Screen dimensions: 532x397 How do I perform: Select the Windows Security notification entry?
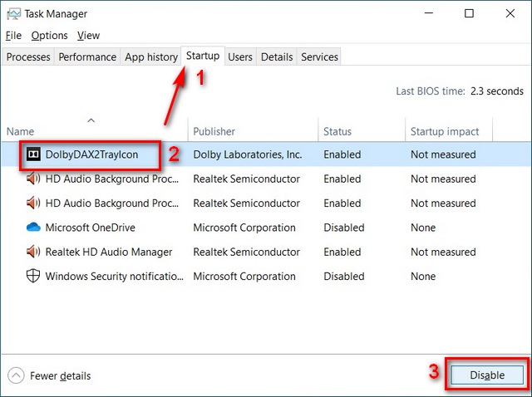(x=115, y=276)
